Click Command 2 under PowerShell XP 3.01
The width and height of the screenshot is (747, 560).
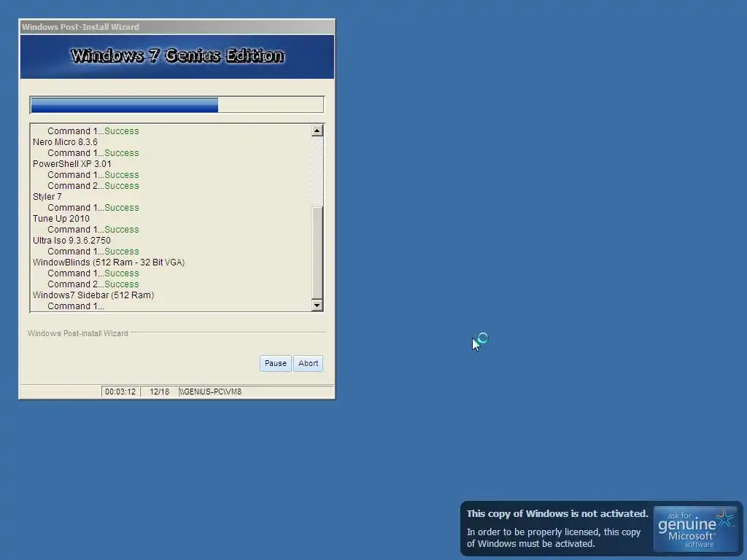pos(93,186)
